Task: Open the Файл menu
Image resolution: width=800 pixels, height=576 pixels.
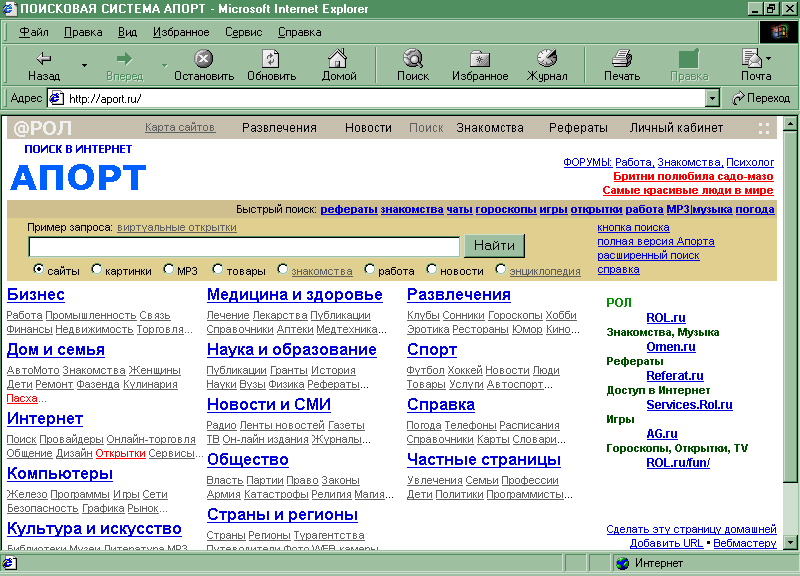Action: [x=33, y=32]
